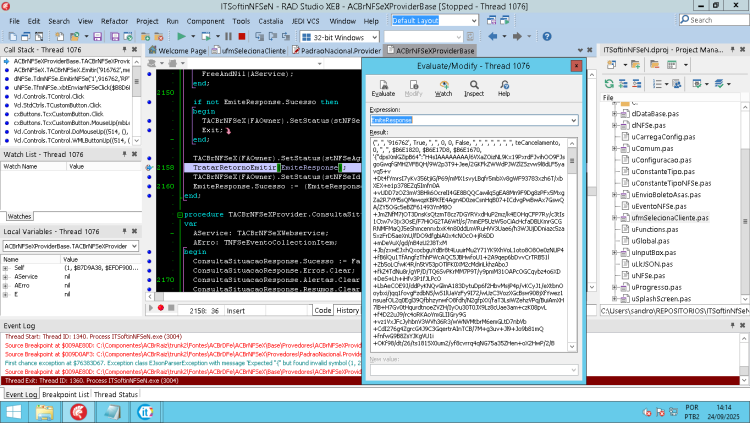Select the dNFSe.TdmNFSe.EmitirNFSe call stack entry
The width and height of the screenshot is (750, 423).
[x=71, y=79]
